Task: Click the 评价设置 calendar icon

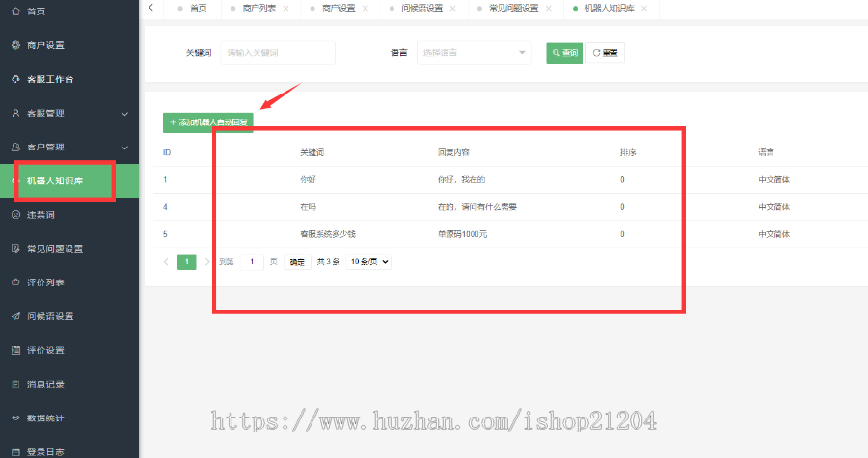Action: pyautogui.click(x=15, y=350)
